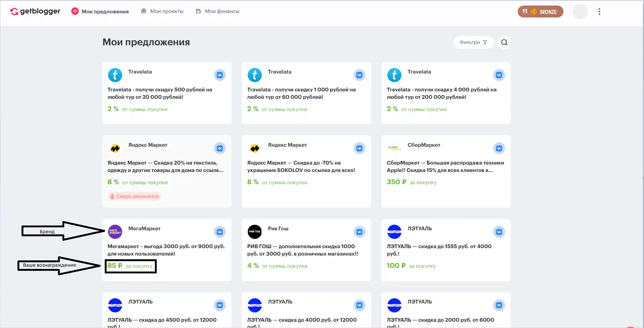Image resolution: width=644 pixels, height=328 pixels.
Task: Click ЛЭТУАЛЬ logo on 4000 руб. offer
Action: [x=255, y=305]
